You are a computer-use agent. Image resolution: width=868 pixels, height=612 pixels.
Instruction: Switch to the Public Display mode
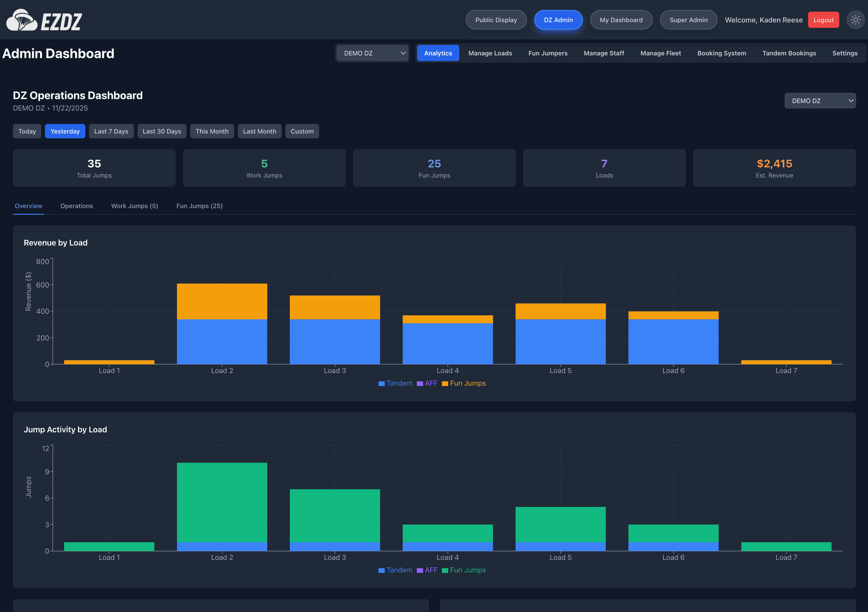(x=496, y=20)
